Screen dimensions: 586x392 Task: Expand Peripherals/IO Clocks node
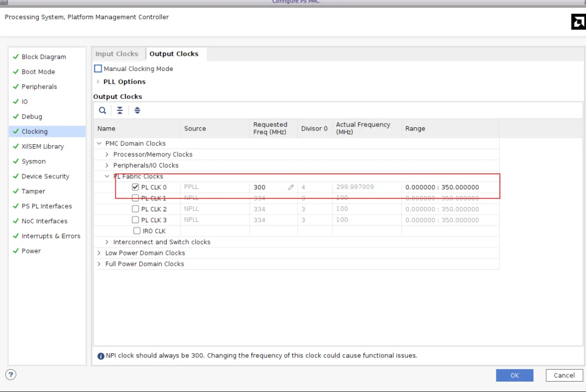[x=107, y=165]
